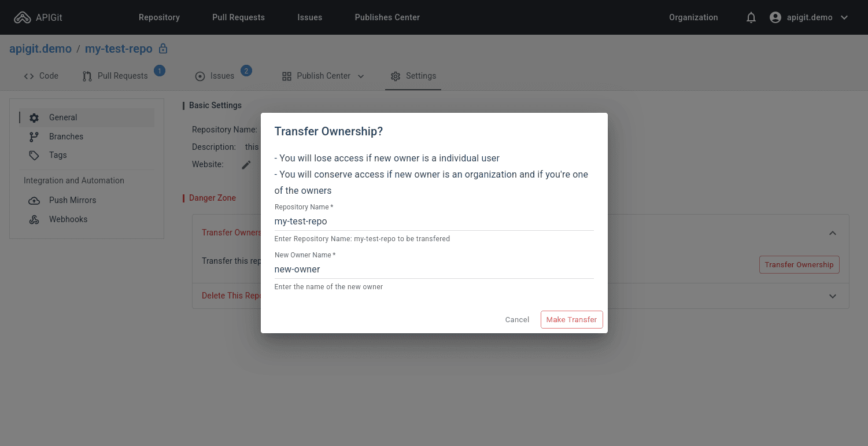Switch to the Issues repo tab
This screenshot has width=868, height=446.
pyautogui.click(x=215, y=76)
